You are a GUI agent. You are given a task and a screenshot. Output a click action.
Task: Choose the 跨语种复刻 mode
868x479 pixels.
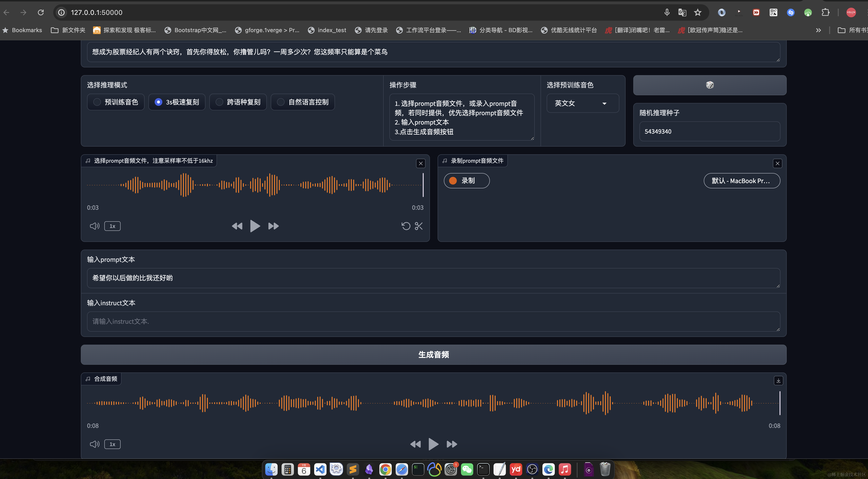[238, 102]
